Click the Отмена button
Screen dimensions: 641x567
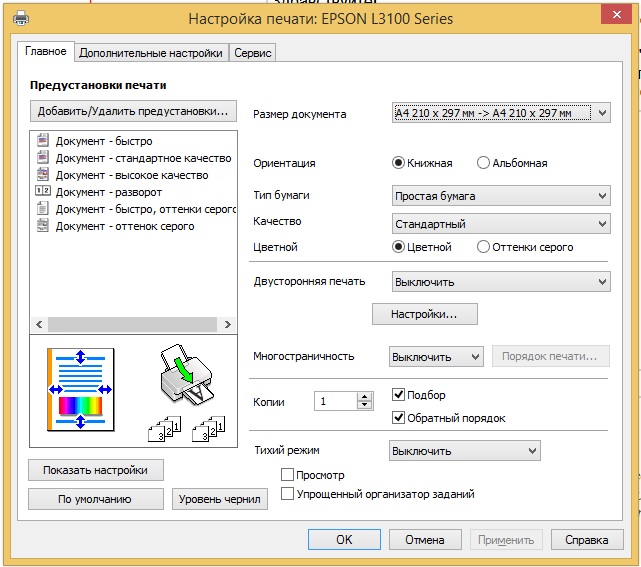click(425, 540)
